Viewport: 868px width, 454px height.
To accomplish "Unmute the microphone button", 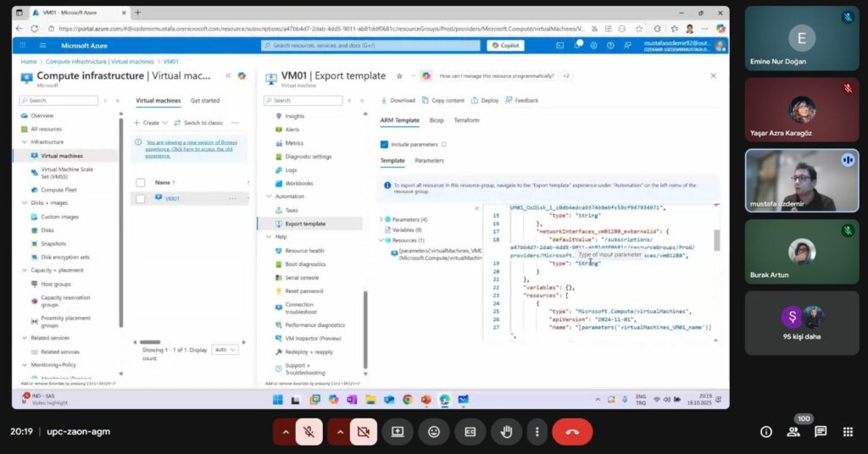I will click(310, 432).
